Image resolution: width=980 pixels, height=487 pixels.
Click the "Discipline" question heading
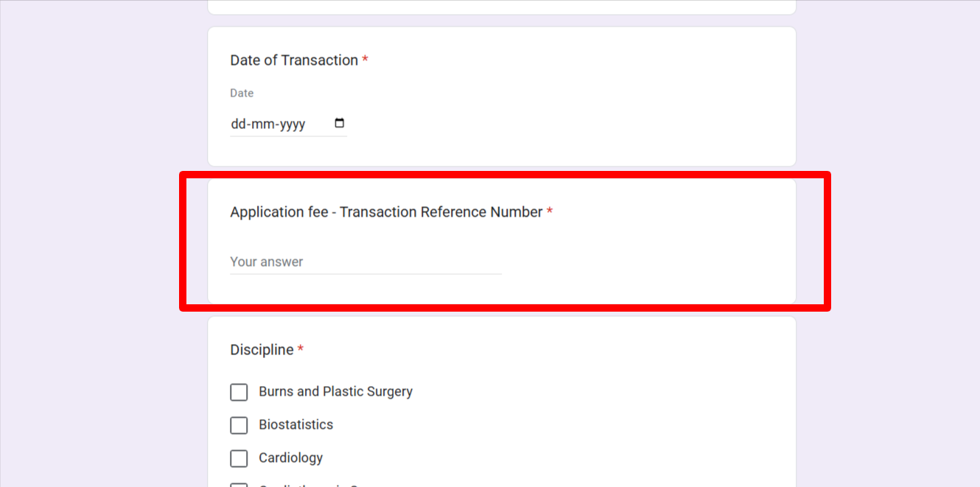coord(262,350)
